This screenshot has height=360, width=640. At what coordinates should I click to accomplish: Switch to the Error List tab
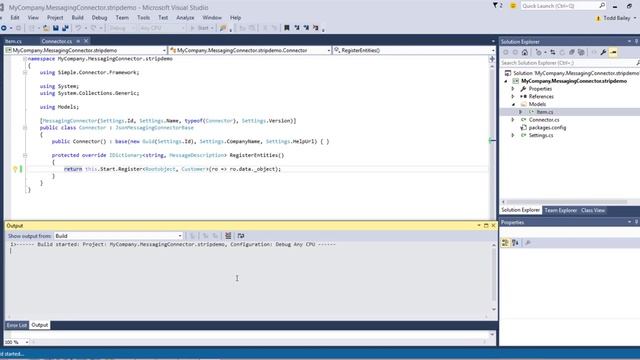(x=17, y=325)
